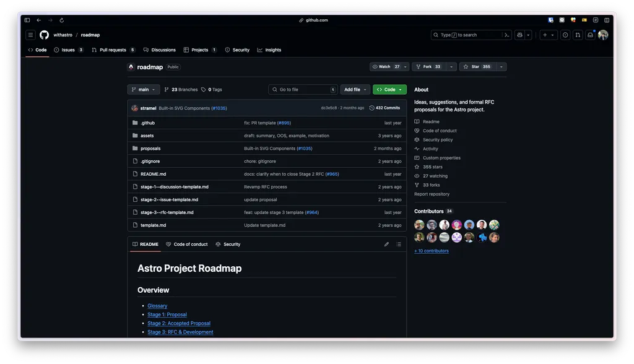Open the Report repository link
634x364 pixels.
[x=432, y=194]
